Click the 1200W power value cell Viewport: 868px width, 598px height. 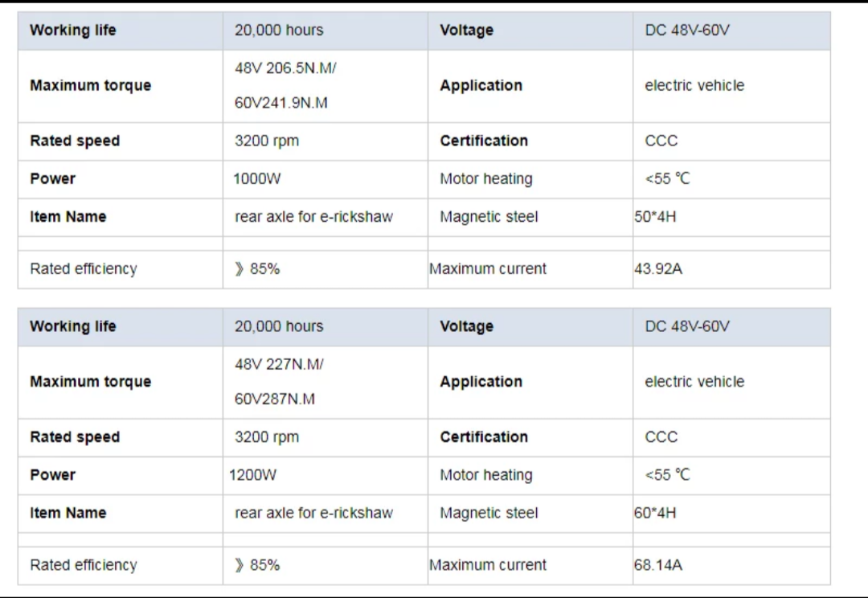(x=252, y=475)
